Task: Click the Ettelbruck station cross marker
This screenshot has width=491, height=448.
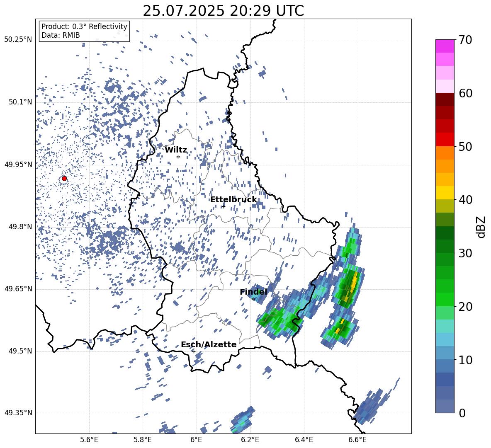Action: pos(224,206)
